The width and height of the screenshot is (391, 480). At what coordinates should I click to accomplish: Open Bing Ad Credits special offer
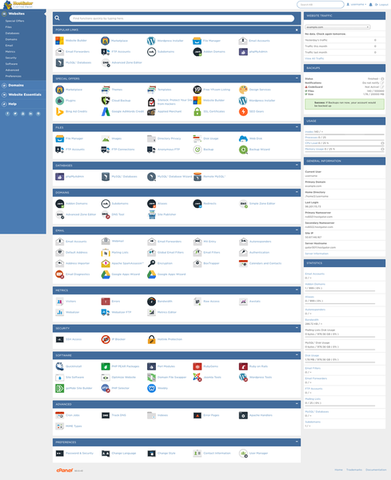coord(76,111)
